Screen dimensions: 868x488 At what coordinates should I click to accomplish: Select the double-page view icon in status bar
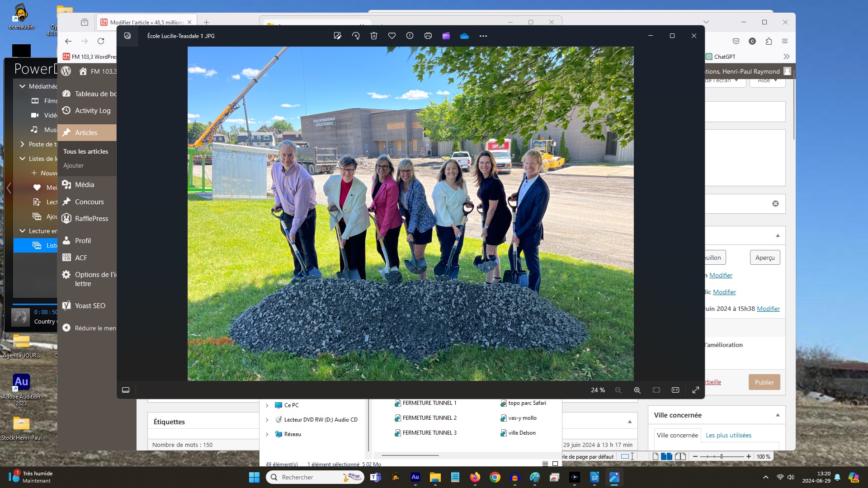tap(666, 456)
